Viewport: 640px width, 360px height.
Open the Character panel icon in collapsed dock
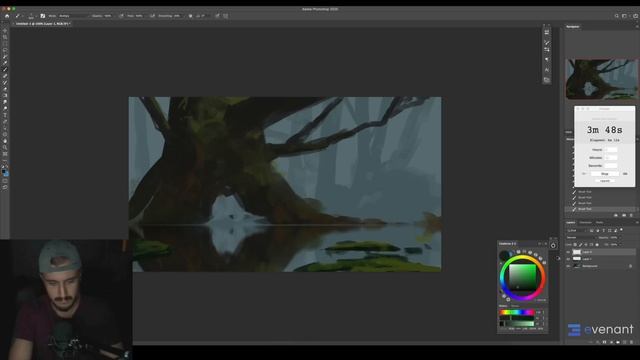(547, 70)
